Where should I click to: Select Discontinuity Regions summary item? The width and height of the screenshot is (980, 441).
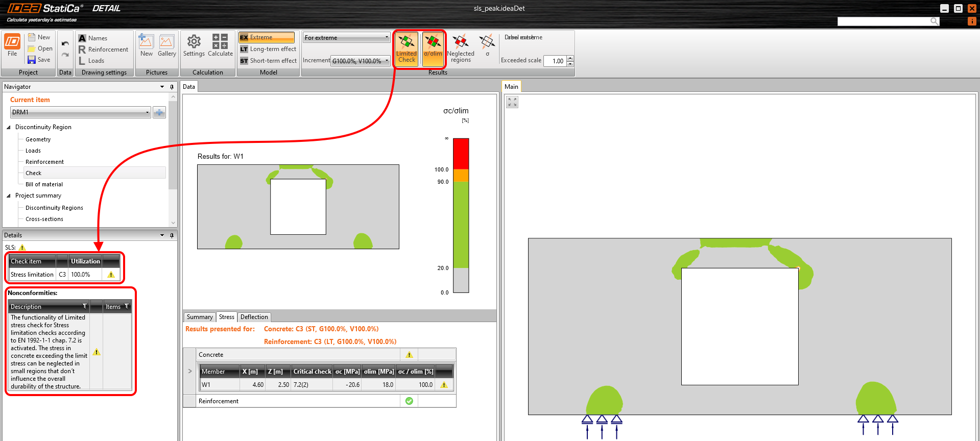pos(55,208)
